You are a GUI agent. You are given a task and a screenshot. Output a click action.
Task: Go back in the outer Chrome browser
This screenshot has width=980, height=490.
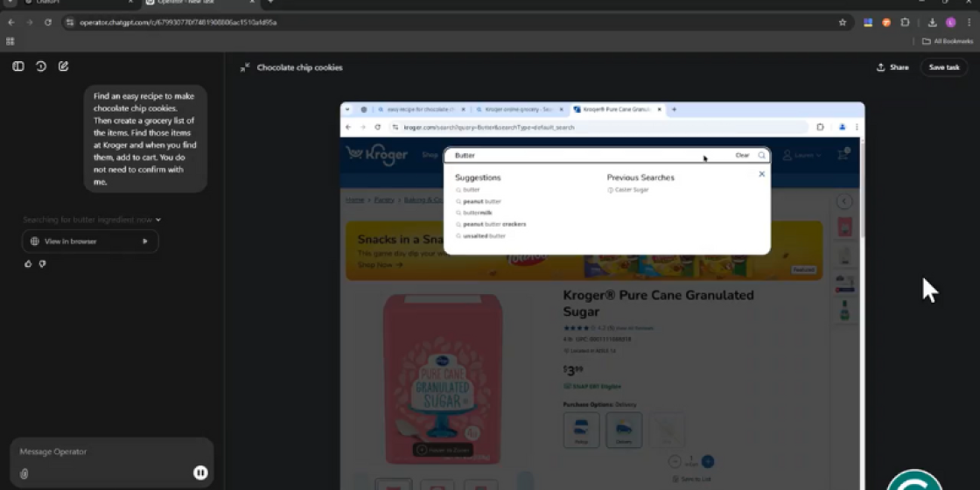pos(11,22)
